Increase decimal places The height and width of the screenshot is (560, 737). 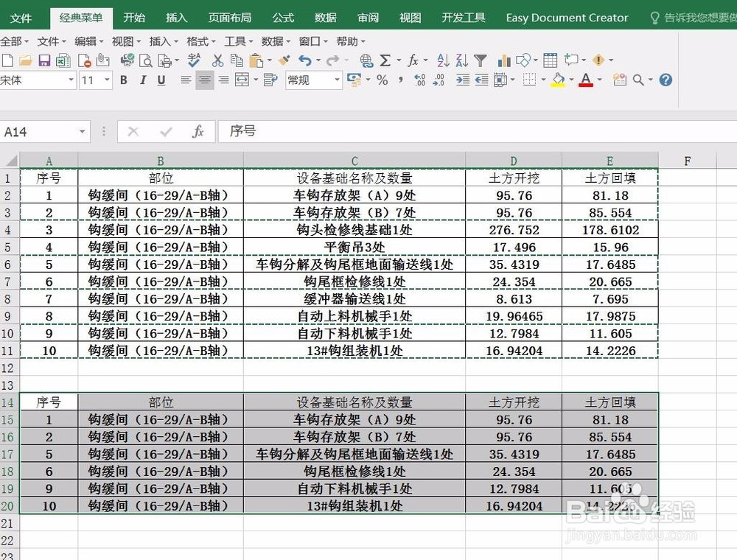tap(420, 80)
